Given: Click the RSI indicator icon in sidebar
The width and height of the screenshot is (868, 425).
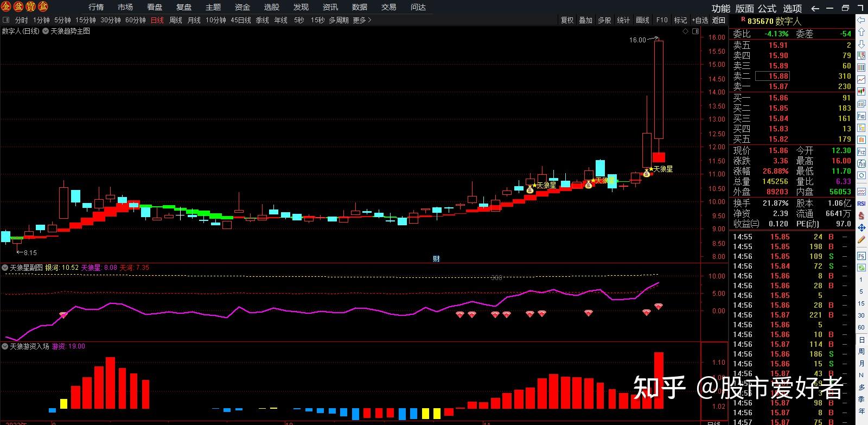Looking at the screenshot, I should coord(861,204).
